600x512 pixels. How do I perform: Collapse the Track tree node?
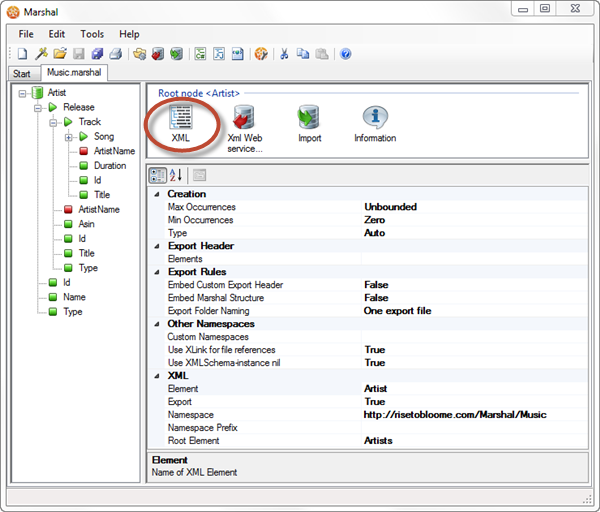pyautogui.click(x=53, y=122)
